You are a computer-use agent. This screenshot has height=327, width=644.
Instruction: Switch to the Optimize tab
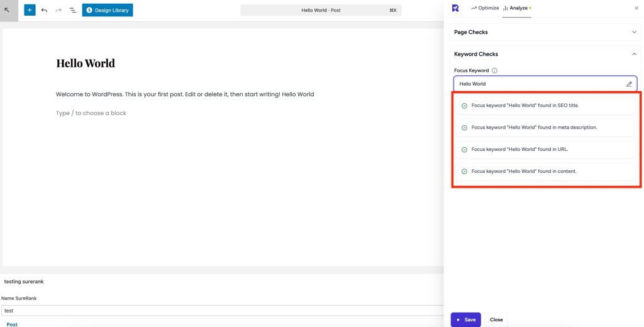(485, 8)
